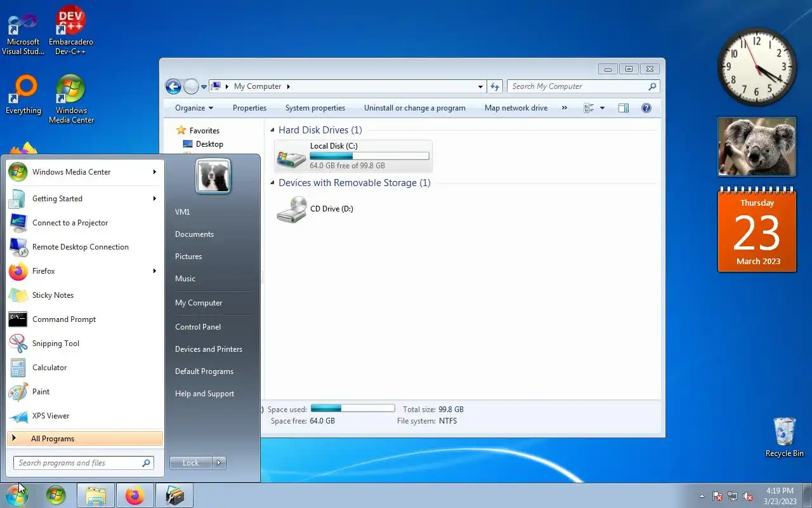Screen dimensions: 812x508
Task: Open Help and Support
Action: tap(204, 394)
